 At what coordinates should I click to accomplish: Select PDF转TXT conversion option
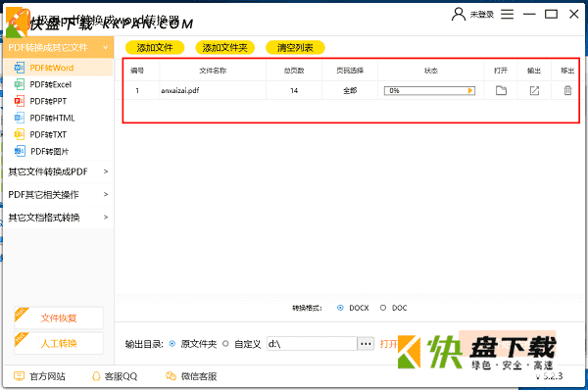click(58, 134)
